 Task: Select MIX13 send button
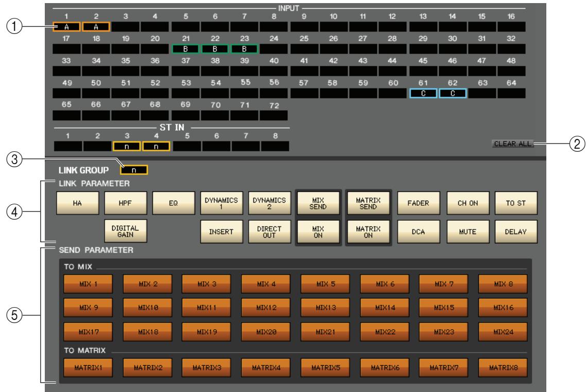click(325, 308)
